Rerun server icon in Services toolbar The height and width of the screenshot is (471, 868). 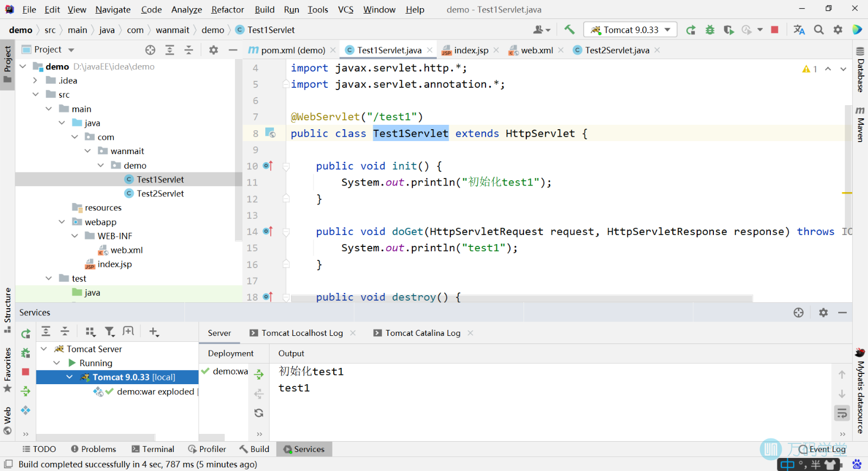click(x=25, y=334)
